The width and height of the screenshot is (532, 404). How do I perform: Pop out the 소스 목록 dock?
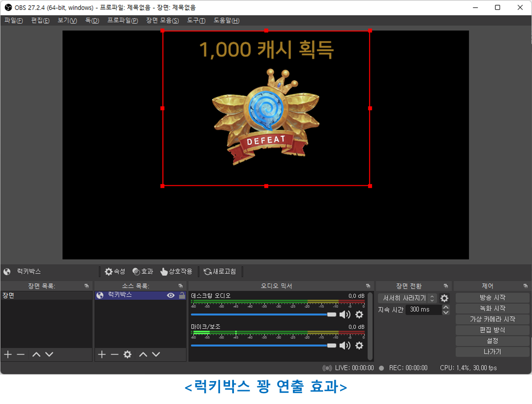point(181,286)
